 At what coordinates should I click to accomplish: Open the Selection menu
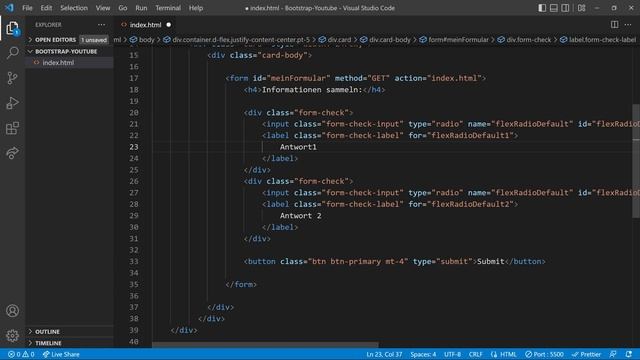point(74,8)
